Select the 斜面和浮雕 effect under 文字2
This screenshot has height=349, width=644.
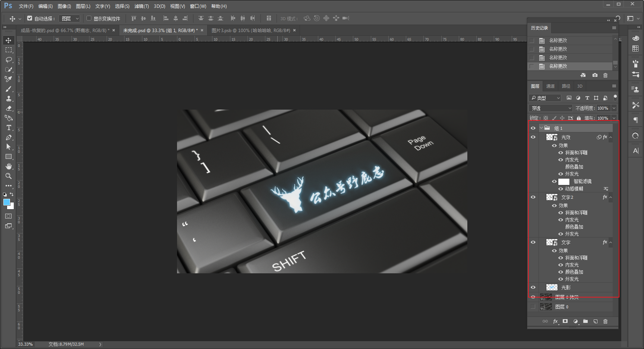pyautogui.click(x=576, y=213)
